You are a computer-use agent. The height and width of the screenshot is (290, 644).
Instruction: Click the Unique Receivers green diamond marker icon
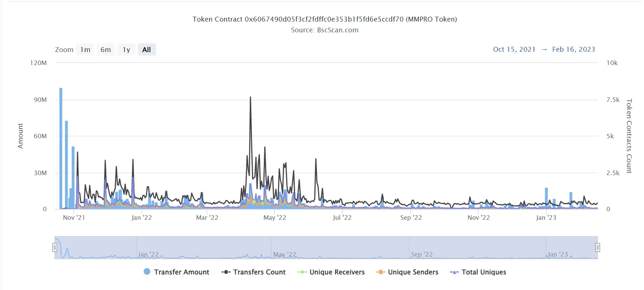[x=302, y=272]
